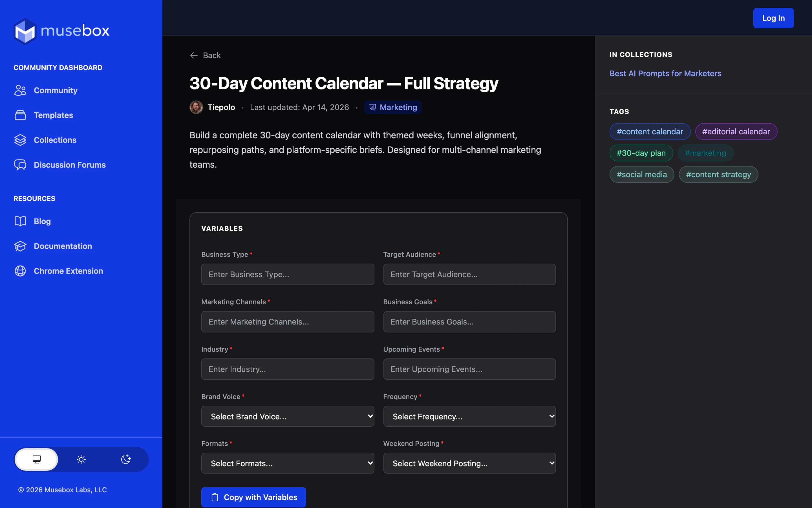
Task: Open the Formats dropdown
Action: 288,463
